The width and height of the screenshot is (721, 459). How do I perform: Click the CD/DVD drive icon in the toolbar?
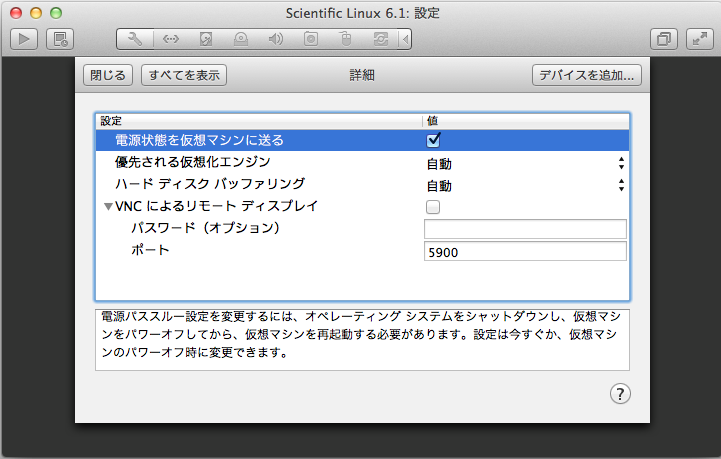coord(240,39)
